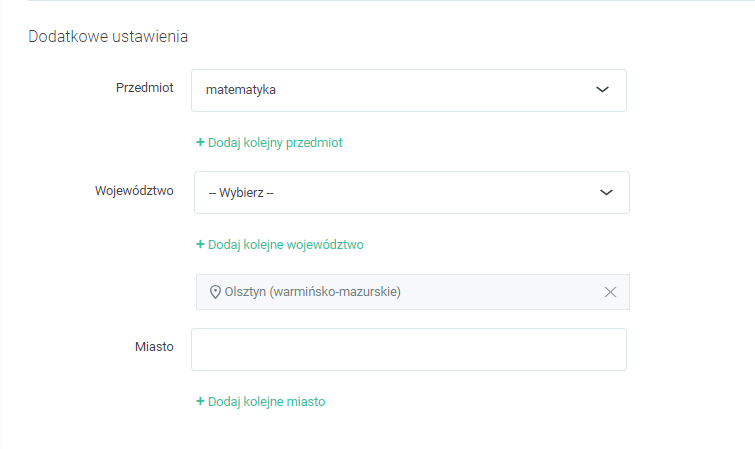The width and height of the screenshot is (755, 449).
Task: Add another province via "Dodaj kolejne województwo"
Action: click(x=285, y=244)
